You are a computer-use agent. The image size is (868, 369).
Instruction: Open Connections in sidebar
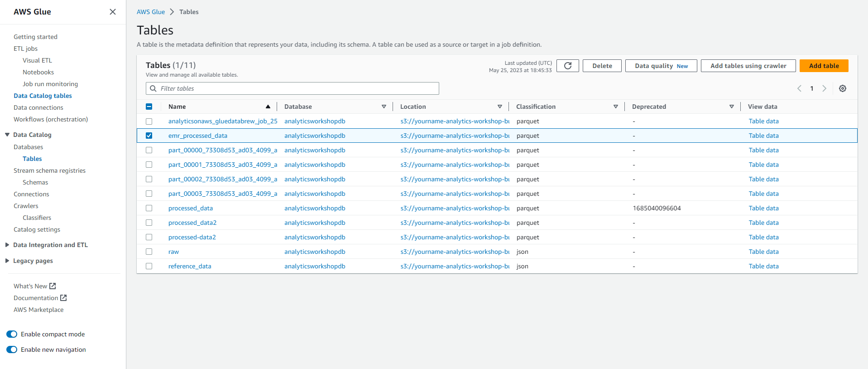point(31,194)
